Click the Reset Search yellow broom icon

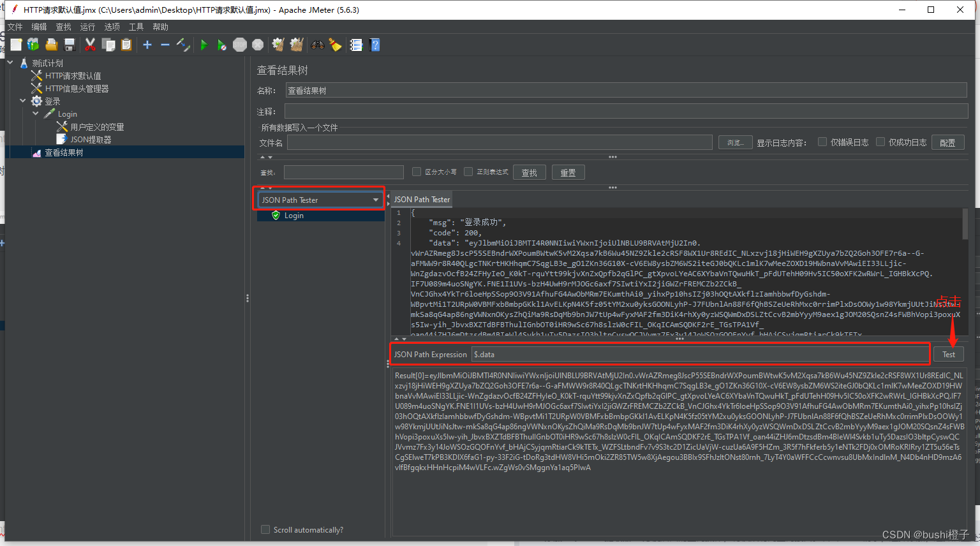pyautogui.click(x=335, y=45)
